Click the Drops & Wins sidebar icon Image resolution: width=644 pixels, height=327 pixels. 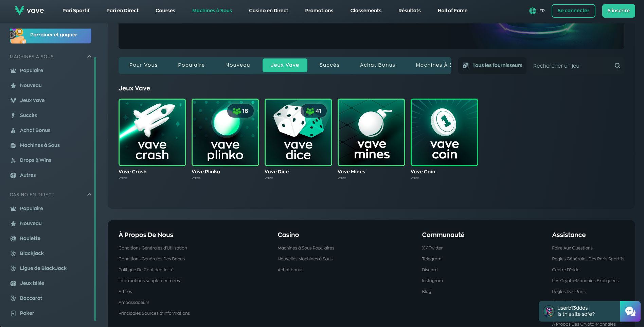click(x=13, y=160)
